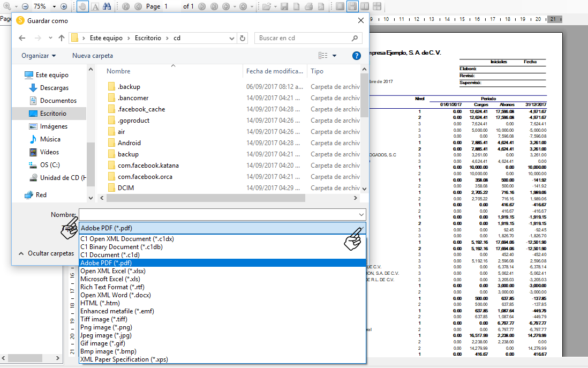Enable facing pages view
Image resolution: width=588 pixels, height=368 pixels.
click(365, 6)
